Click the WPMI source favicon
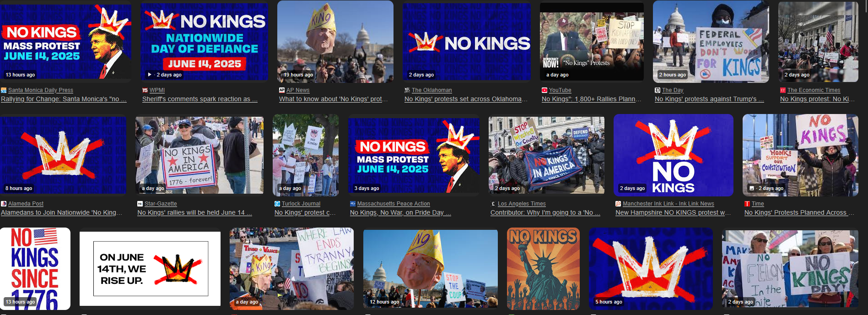 click(x=145, y=90)
